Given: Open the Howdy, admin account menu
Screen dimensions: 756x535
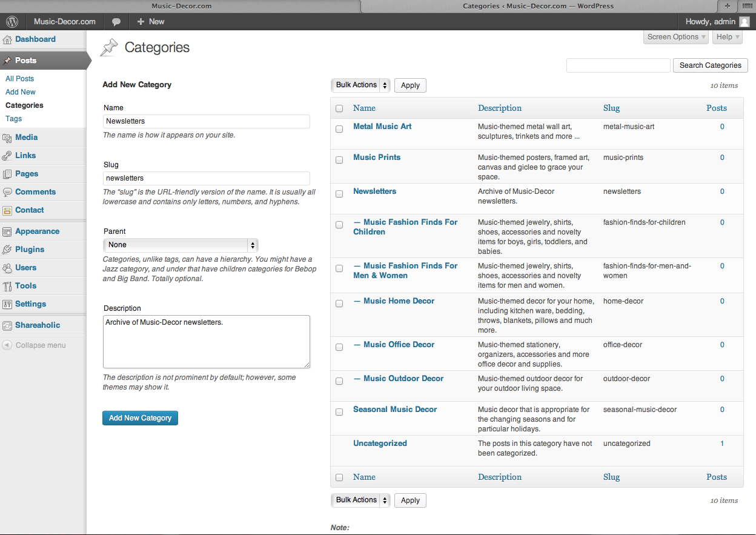Looking at the screenshot, I should 717,21.
